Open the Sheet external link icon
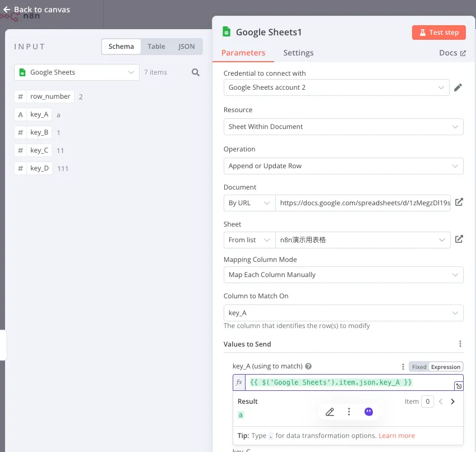The height and width of the screenshot is (452, 476). point(459,239)
